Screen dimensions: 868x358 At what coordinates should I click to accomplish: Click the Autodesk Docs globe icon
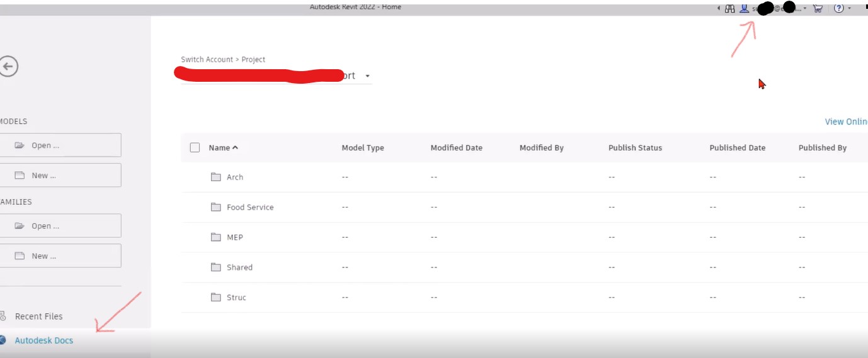(x=3, y=340)
